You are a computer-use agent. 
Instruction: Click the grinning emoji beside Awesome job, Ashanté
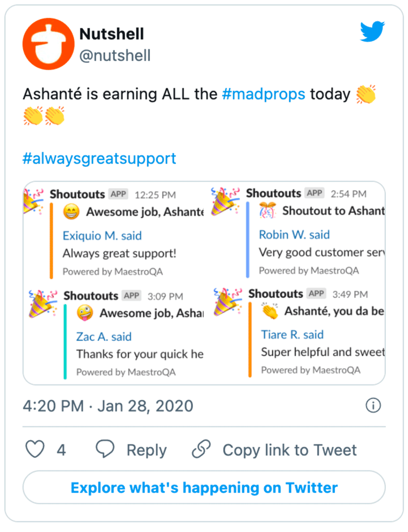pyautogui.click(x=71, y=213)
